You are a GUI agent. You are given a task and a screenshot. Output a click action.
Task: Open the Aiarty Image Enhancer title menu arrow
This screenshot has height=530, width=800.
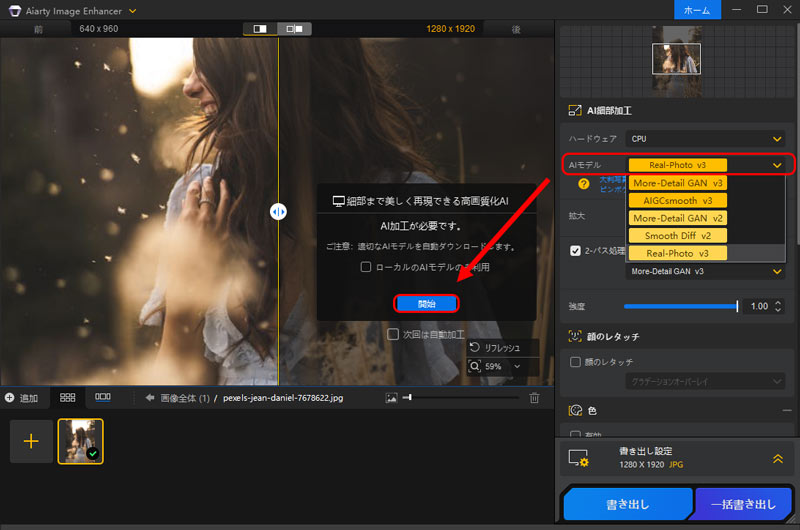click(x=133, y=11)
